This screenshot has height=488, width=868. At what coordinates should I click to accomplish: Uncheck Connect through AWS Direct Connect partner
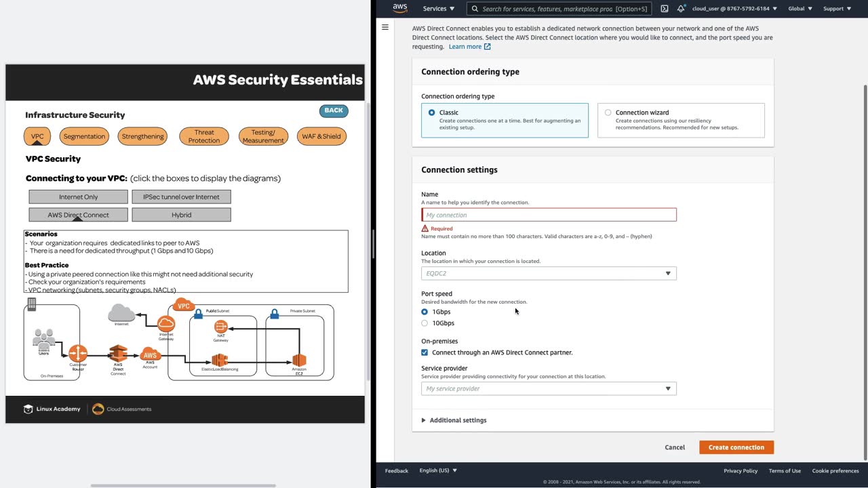click(425, 352)
